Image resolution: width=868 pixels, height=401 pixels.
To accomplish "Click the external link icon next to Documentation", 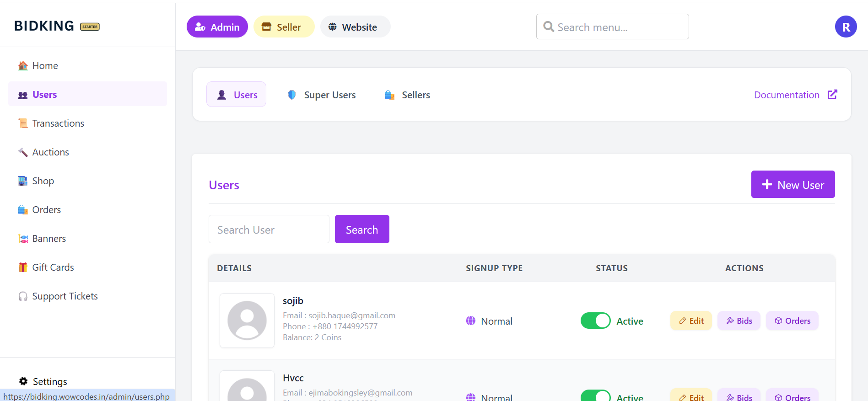I will pyautogui.click(x=832, y=94).
